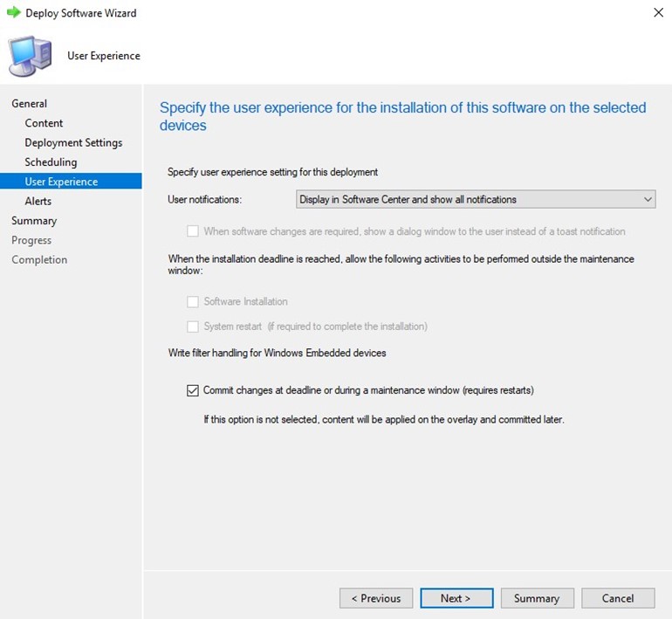Click the 'User Experience' header title text
Viewport: 672px width, 619px height.
click(x=104, y=56)
